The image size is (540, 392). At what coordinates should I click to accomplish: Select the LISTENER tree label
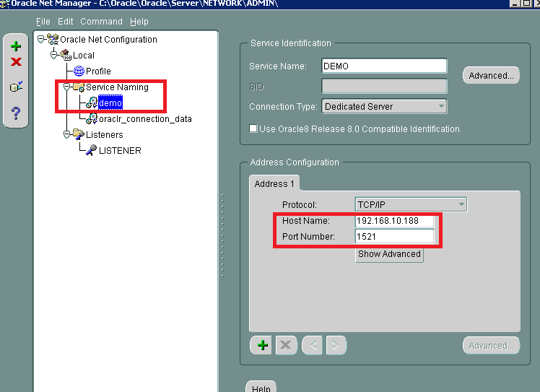pyautogui.click(x=120, y=151)
